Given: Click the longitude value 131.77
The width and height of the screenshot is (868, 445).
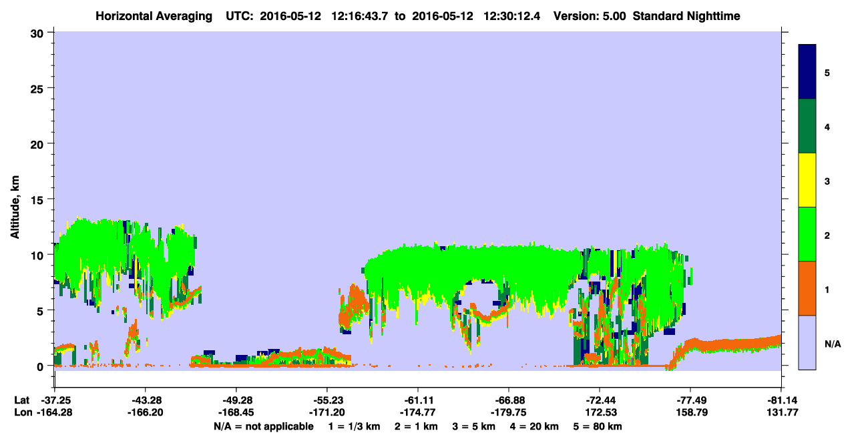Looking at the screenshot, I should tap(781, 412).
